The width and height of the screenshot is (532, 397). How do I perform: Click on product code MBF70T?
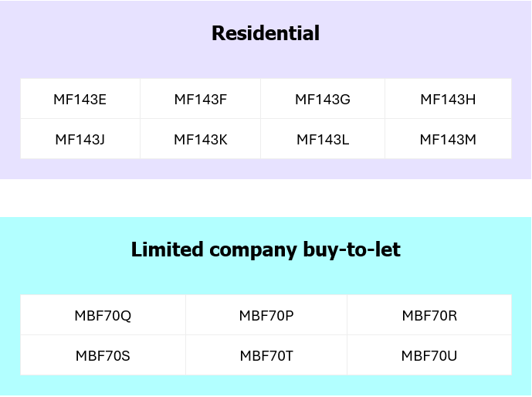click(266, 355)
